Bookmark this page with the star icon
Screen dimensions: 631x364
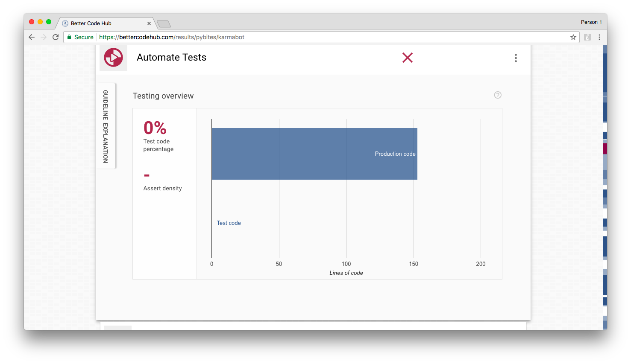pos(573,37)
